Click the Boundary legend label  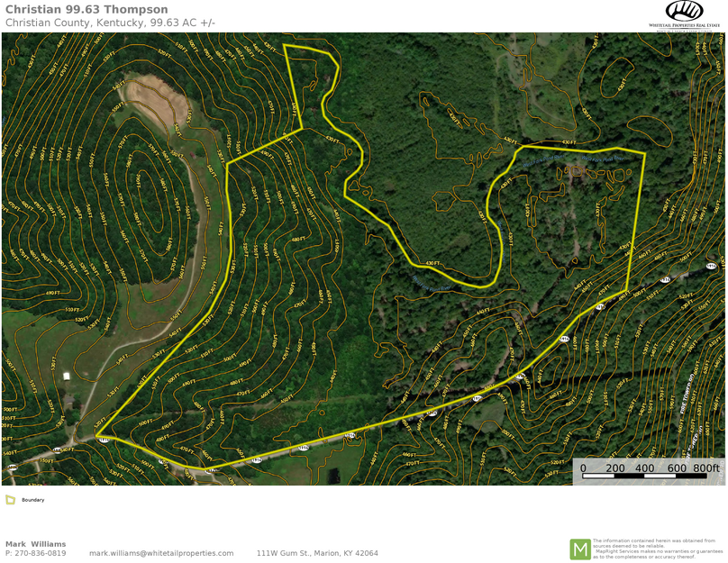33,500
